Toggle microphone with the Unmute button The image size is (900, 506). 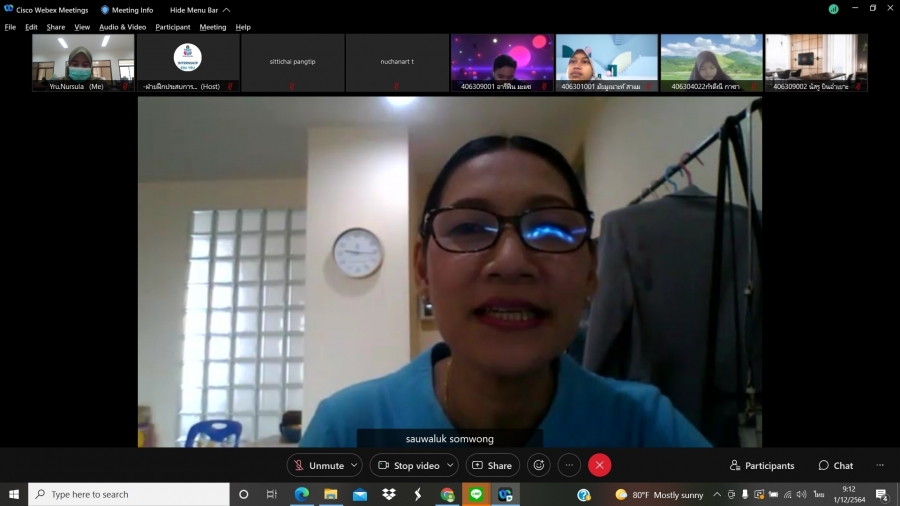tap(318, 465)
